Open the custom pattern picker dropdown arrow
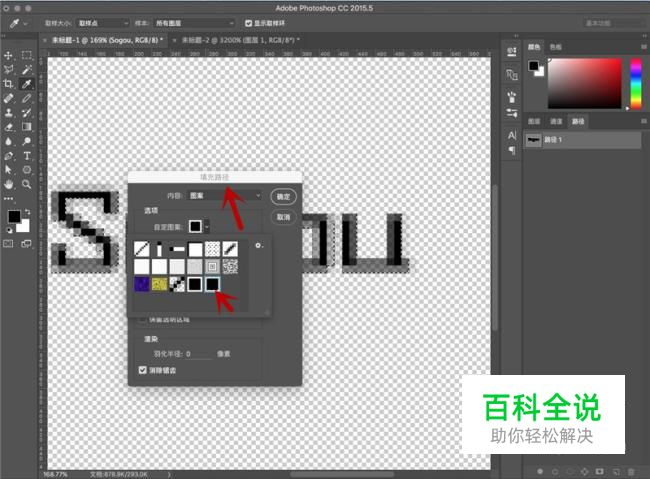Viewport: 650px width, 479px height. (206, 226)
